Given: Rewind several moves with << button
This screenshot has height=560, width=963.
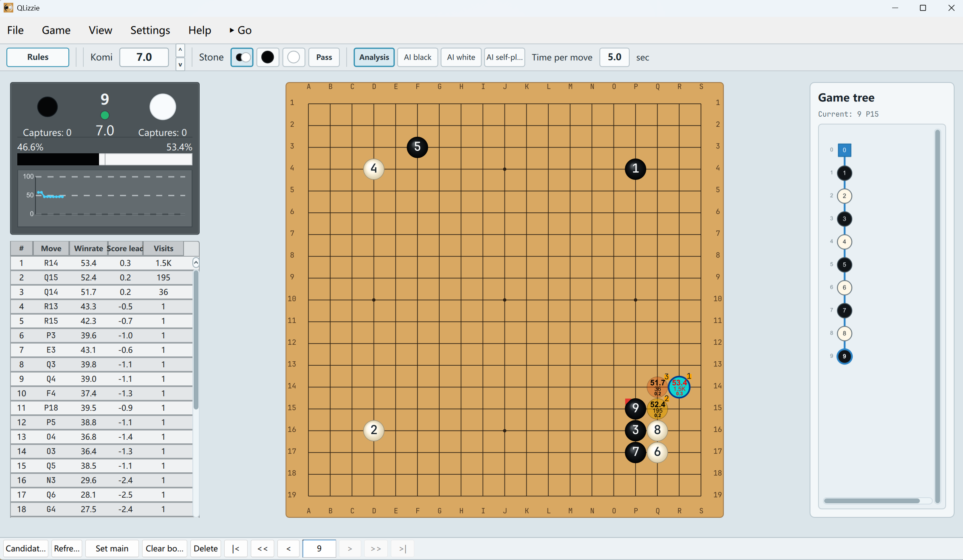Looking at the screenshot, I should click(262, 549).
